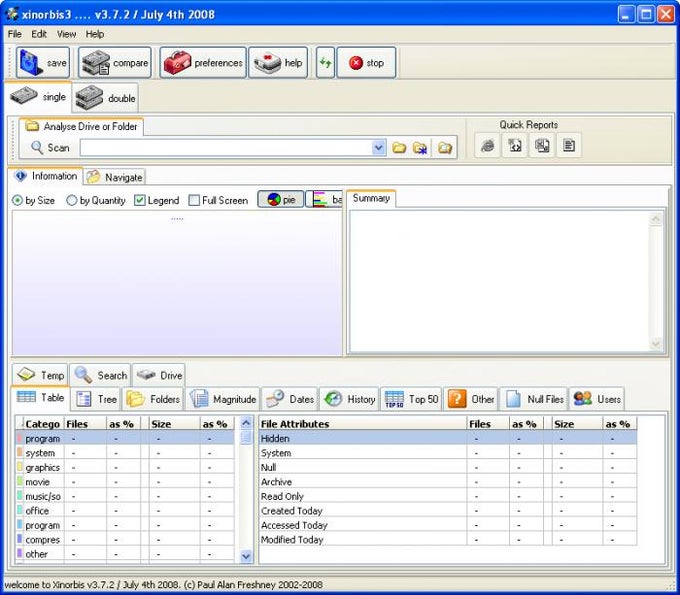Viewport: 680px width, 595px height.
Task: Open the Top 50 tab
Action: 412,399
